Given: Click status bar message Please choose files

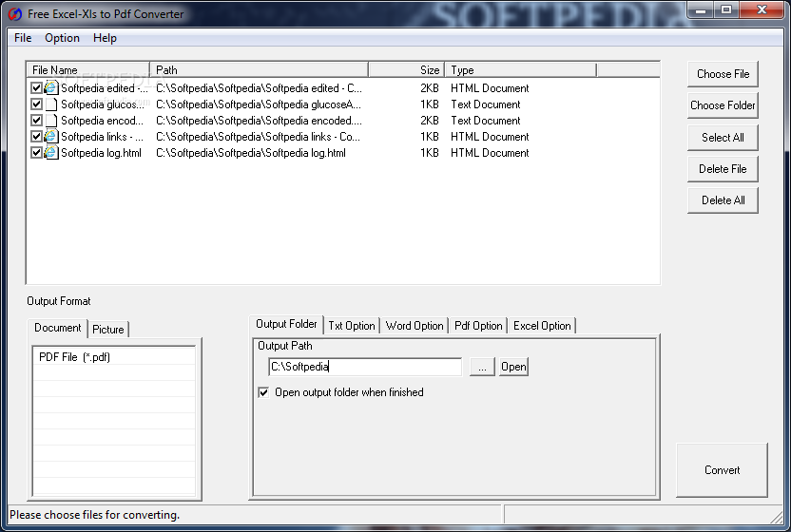Looking at the screenshot, I should (94, 515).
